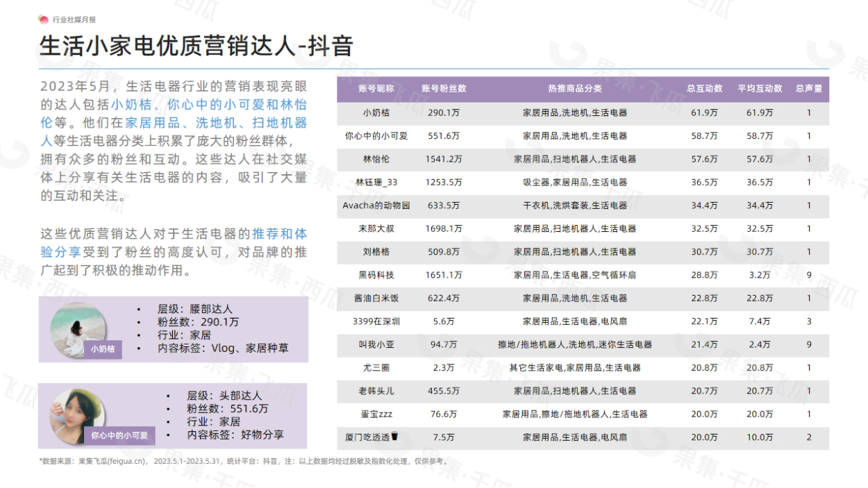Click 总声量 value 3 for 3399在深圳

[809, 321]
